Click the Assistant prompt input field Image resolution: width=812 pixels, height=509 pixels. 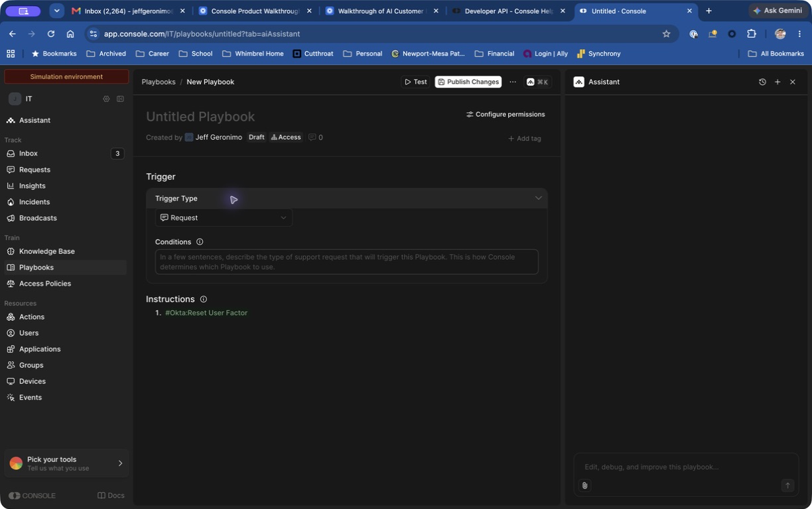coord(686,467)
